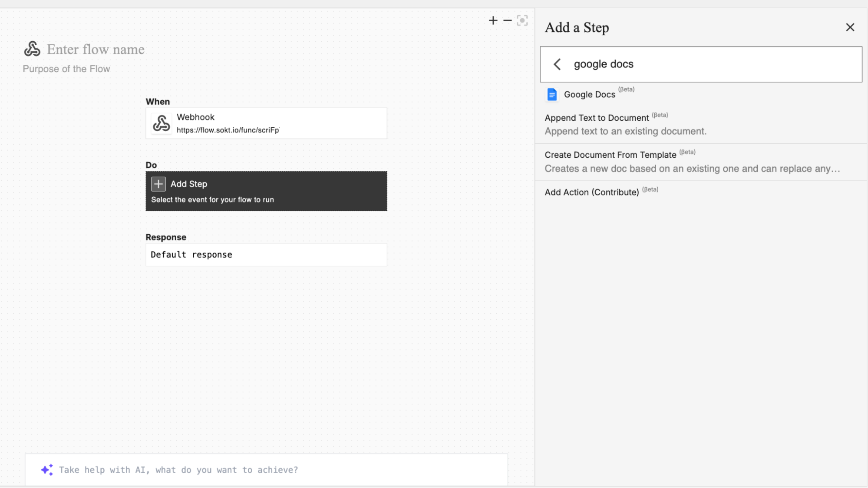This screenshot has height=488, width=868.
Task: Click the zoom in plus icon
Action: (493, 20)
